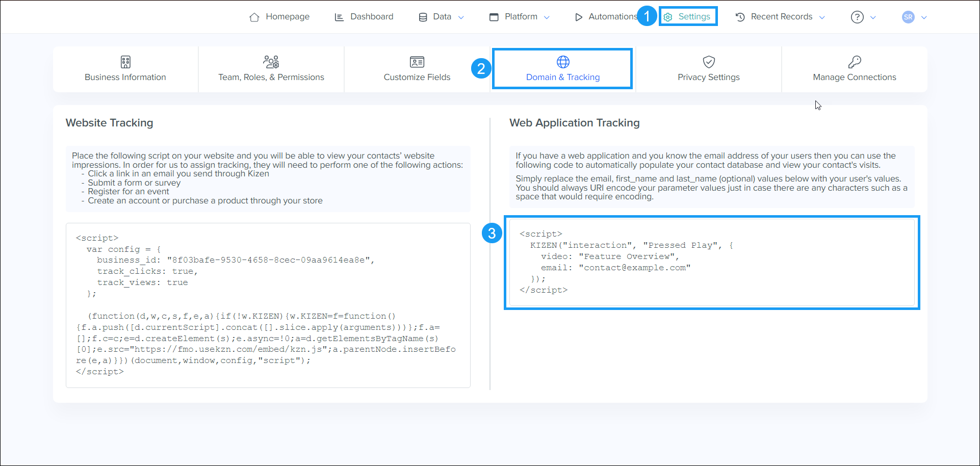Click the 'video: "Feature Overview",' line
Viewport: 980px width, 466px height.
(610, 256)
